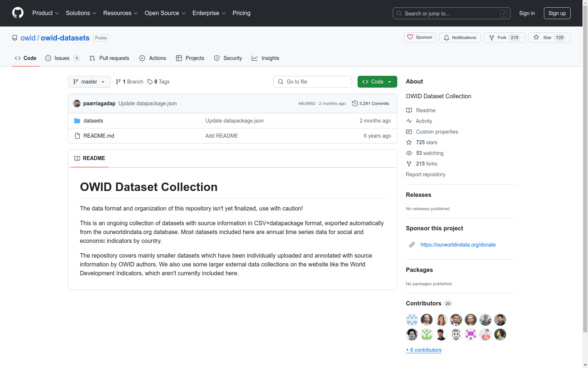This screenshot has height=368, width=588.
Task: Click the Sign in link
Action: click(x=527, y=13)
